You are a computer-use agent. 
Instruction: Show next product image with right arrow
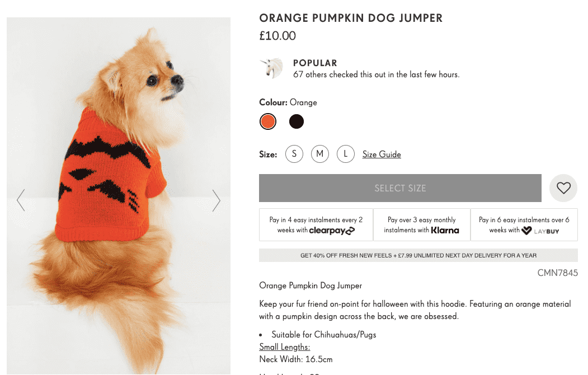(217, 200)
